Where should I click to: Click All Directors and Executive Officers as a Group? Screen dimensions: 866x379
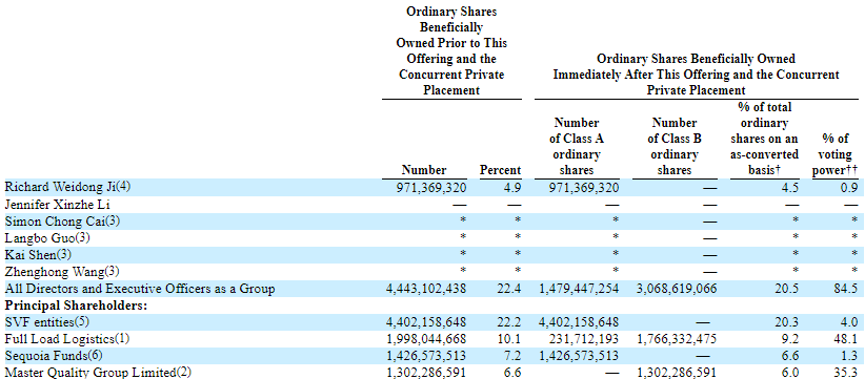(x=140, y=289)
